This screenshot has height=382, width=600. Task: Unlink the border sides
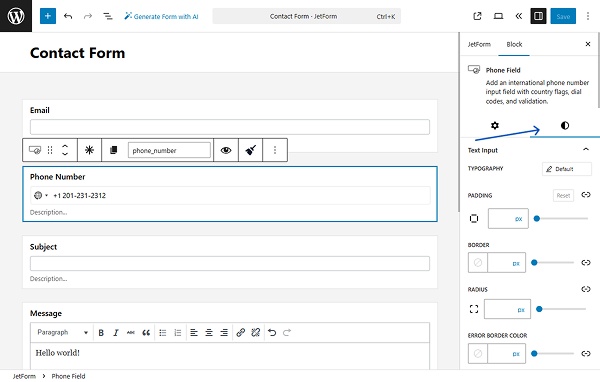586,263
